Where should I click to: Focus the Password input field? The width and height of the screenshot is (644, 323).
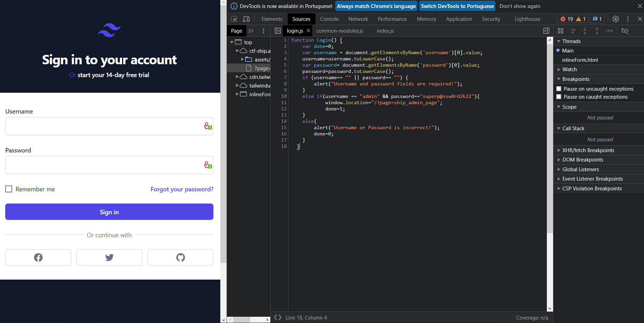(x=109, y=165)
